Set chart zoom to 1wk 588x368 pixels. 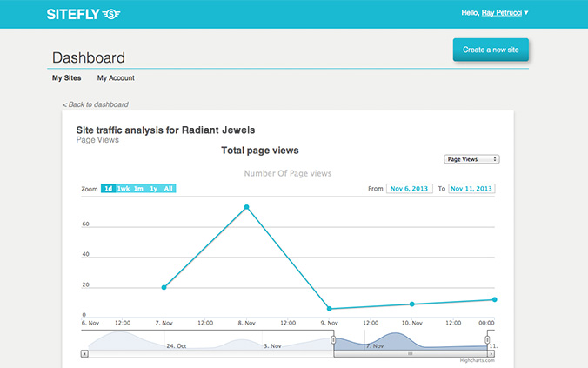point(124,188)
